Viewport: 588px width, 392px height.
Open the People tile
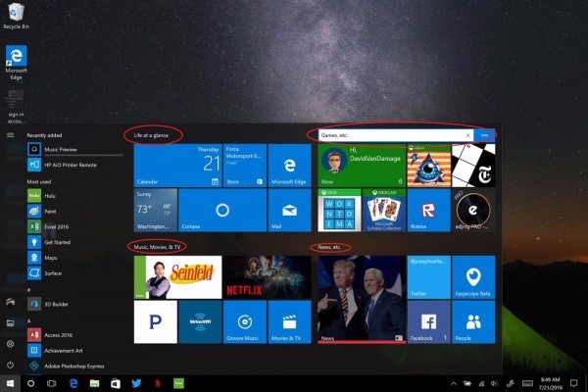[473, 321]
